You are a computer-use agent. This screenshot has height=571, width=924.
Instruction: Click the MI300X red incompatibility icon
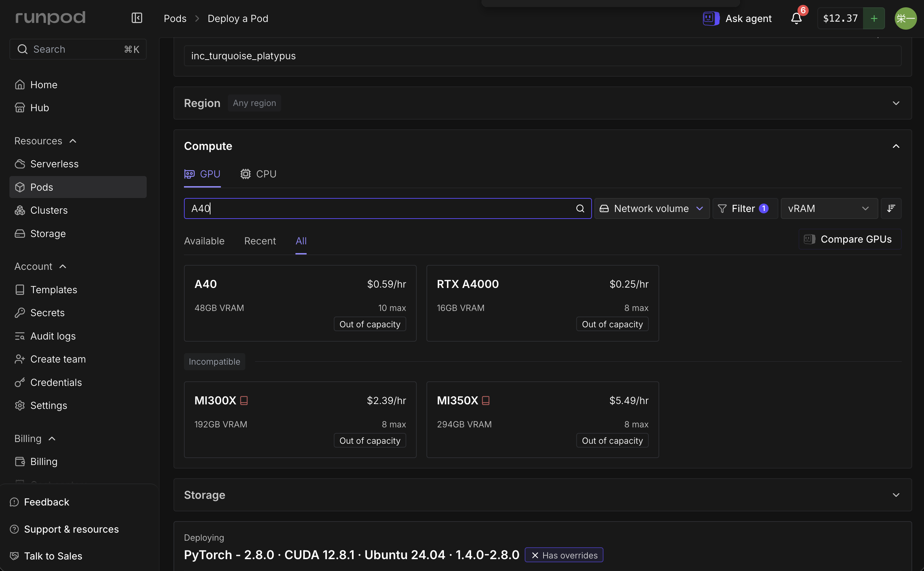(244, 400)
